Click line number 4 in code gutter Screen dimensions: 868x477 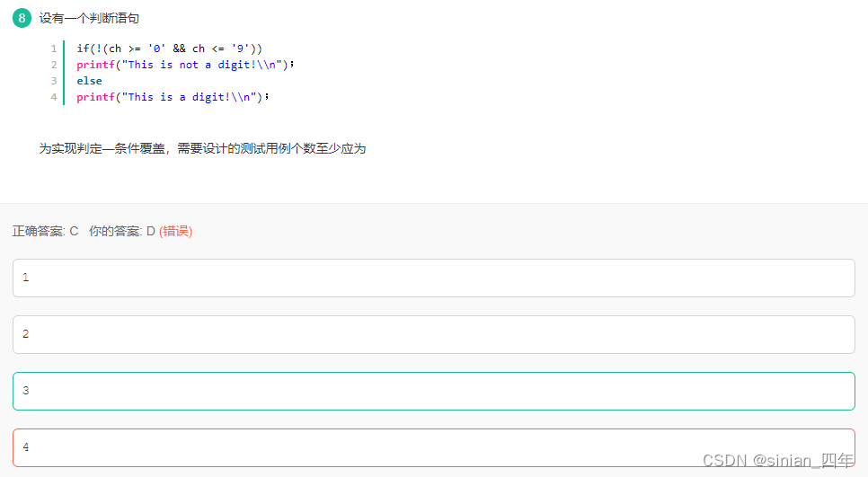coord(54,97)
